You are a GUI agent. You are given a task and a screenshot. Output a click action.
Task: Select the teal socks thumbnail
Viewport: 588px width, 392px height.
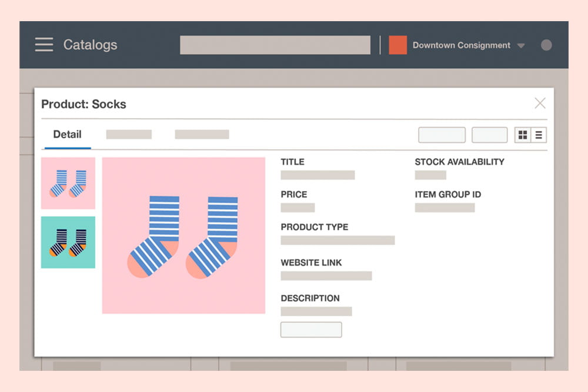click(68, 242)
